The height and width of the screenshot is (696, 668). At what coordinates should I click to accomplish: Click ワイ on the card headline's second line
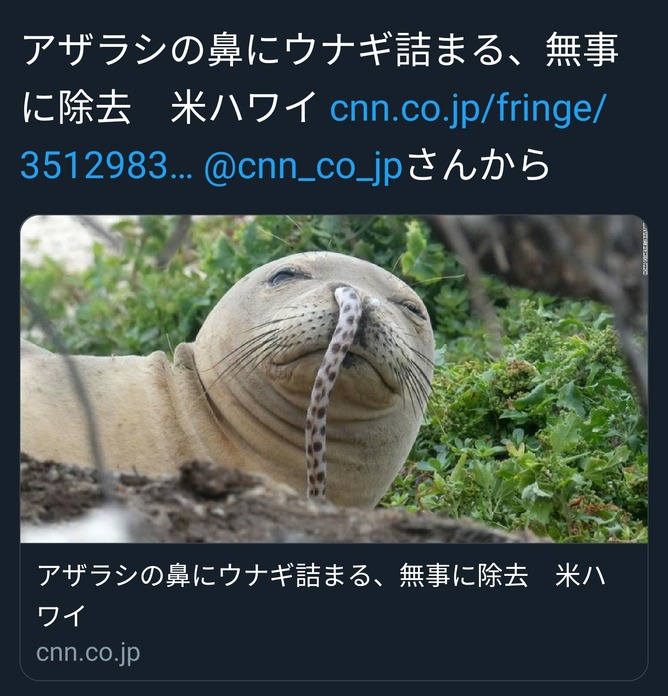(x=61, y=615)
